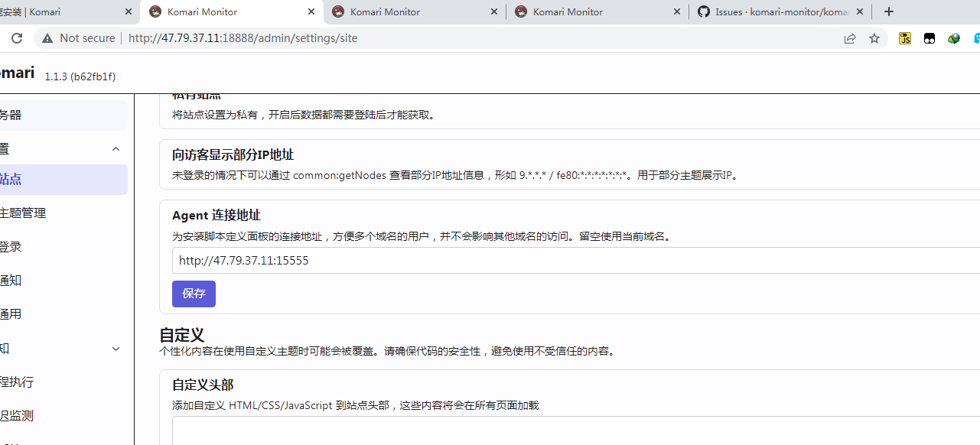Close the fourth Komari Monitor tab
Viewport: 980px width, 445px height.
pos(676,11)
